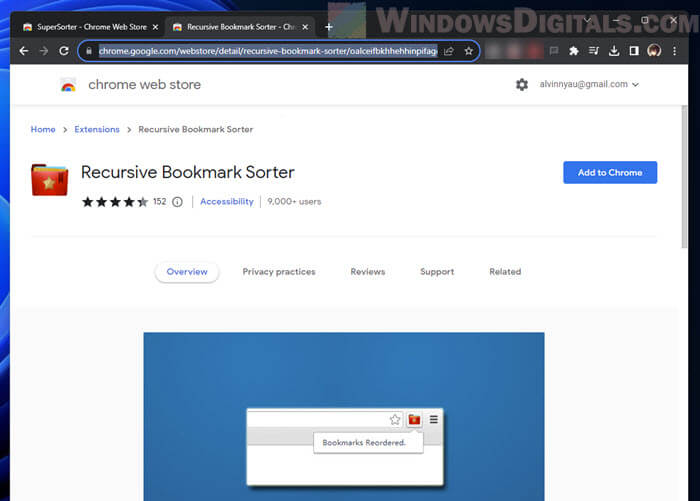Bookmark this page with the star icon
This screenshot has height=501, width=700.
468,51
